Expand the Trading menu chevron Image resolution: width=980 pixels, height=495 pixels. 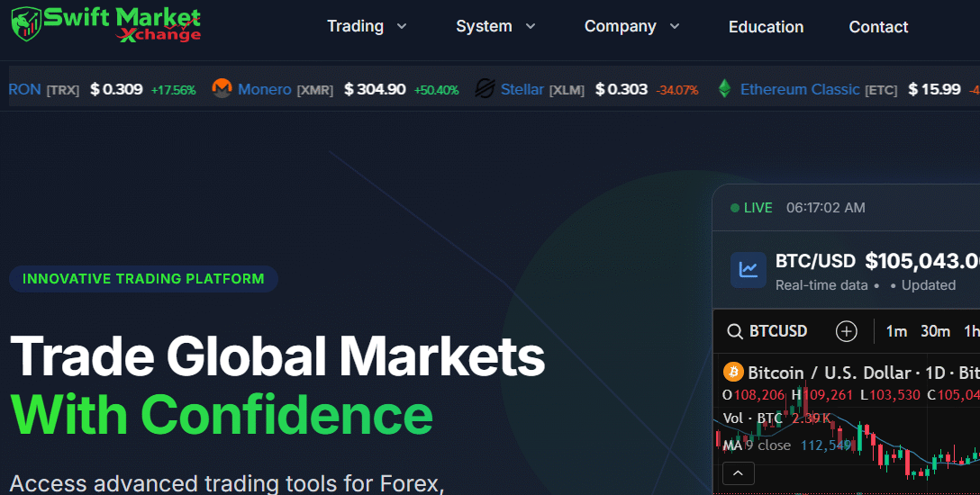pos(402,26)
